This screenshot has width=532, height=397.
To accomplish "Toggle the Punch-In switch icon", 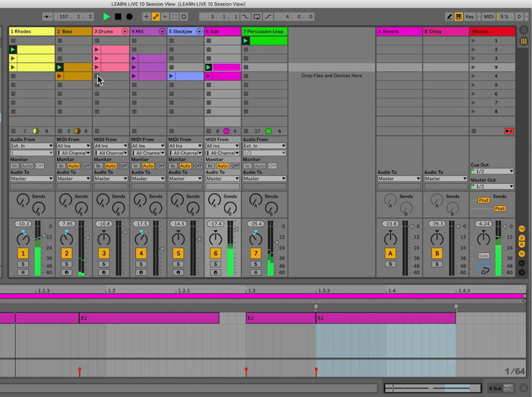I will click(x=245, y=16).
